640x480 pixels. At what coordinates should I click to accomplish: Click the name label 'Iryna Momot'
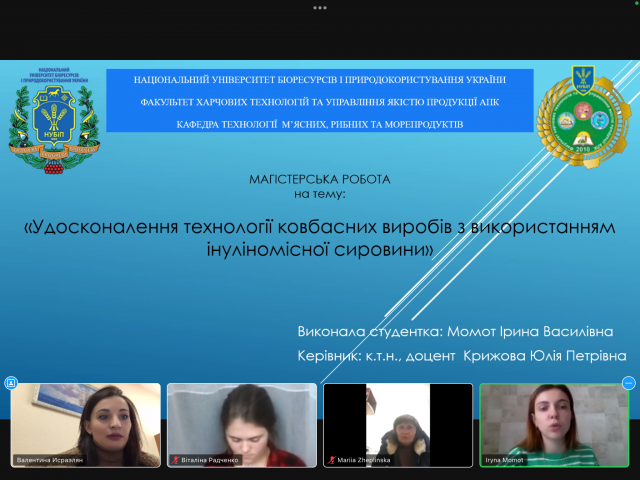504,460
